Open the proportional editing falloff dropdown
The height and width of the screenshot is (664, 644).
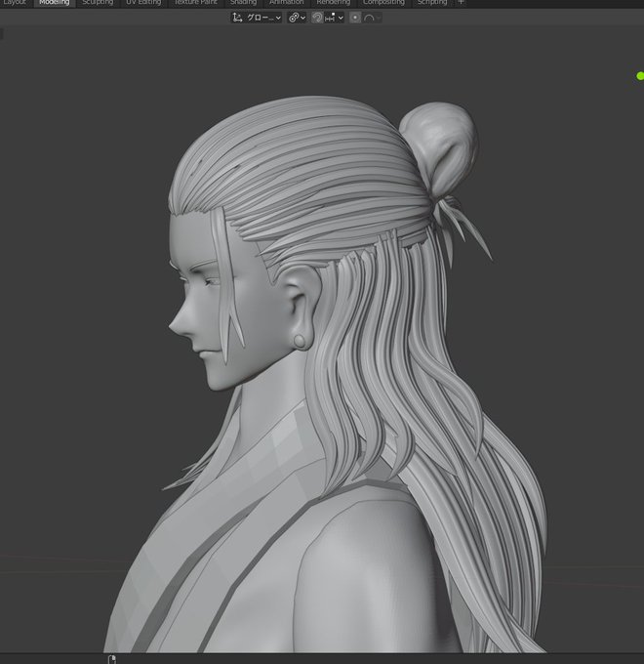(x=373, y=18)
